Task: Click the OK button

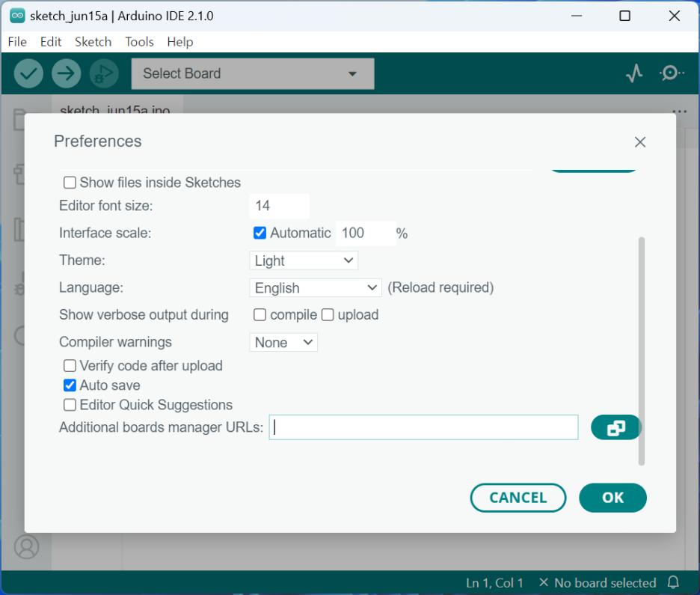Action: coord(612,498)
